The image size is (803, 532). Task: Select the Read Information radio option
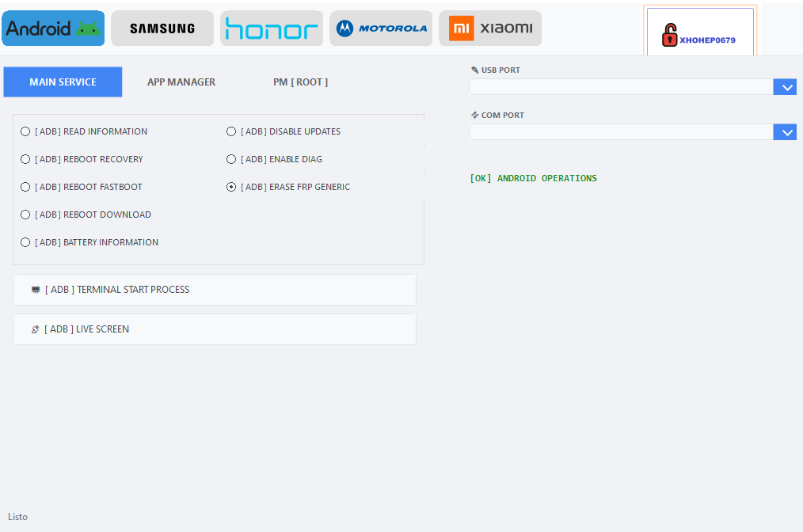[x=25, y=131]
